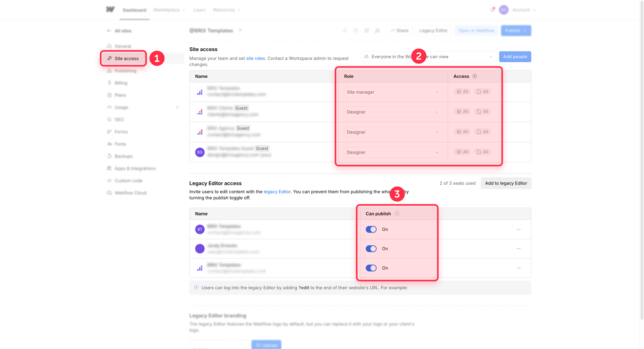
Task: Open SEO settings in sidebar
Action: 115,119
